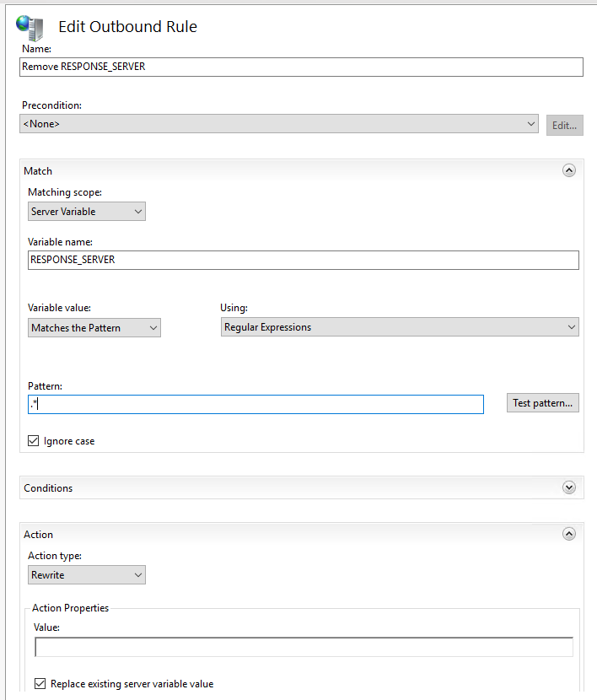Click the Edit button next to Precondition
The height and width of the screenshot is (700, 597).
[x=564, y=126]
